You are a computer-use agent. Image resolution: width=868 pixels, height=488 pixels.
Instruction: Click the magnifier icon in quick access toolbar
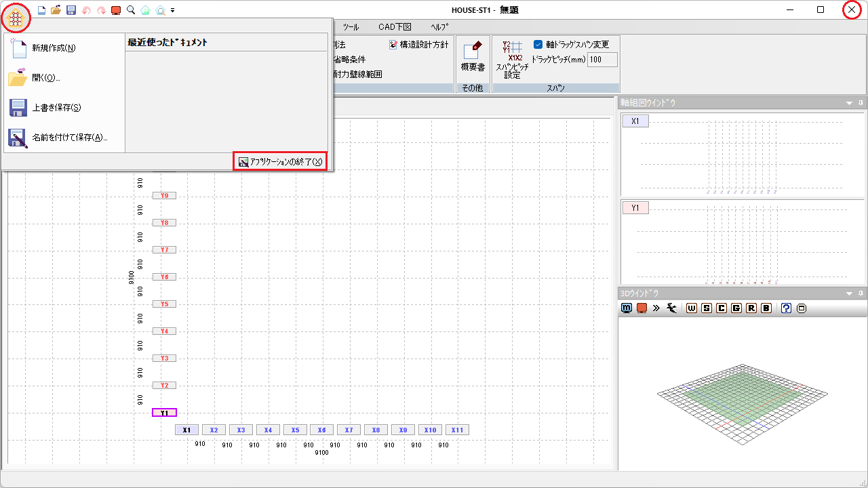[131, 10]
